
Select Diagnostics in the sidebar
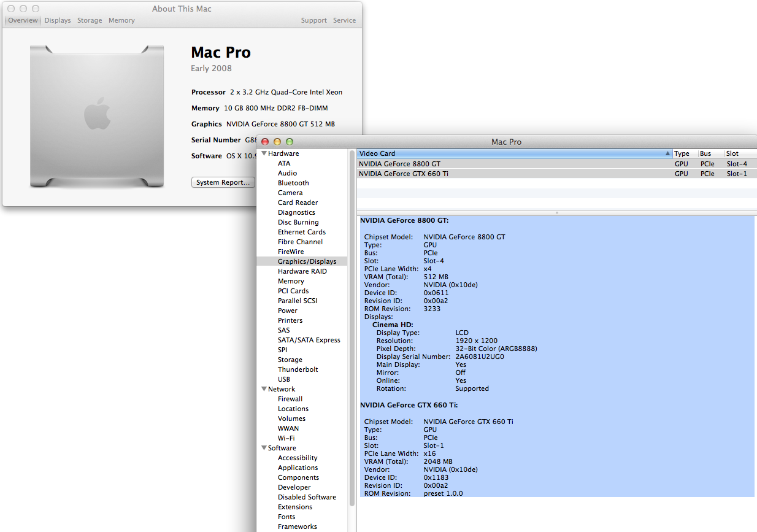click(296, 212)
